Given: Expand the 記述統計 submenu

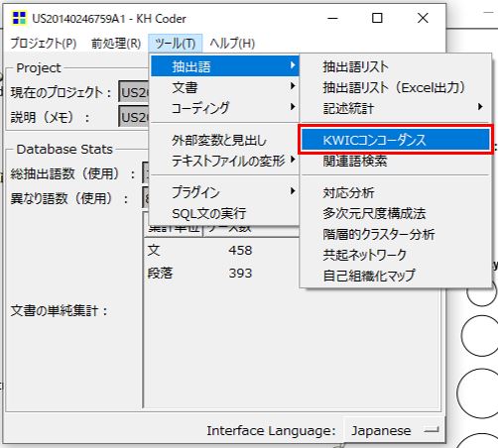Looking at the screenshot, I should click(x=395, y=108).
